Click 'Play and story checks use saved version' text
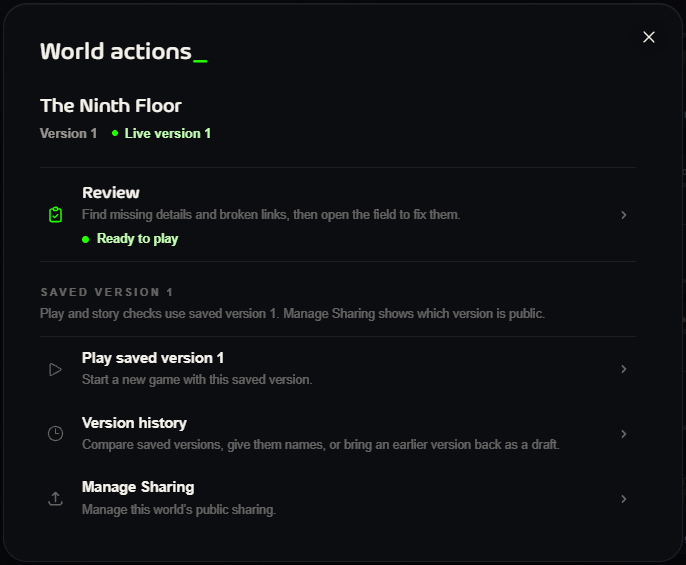The width and height of the screenshot is (686, 565). (292, 314)
